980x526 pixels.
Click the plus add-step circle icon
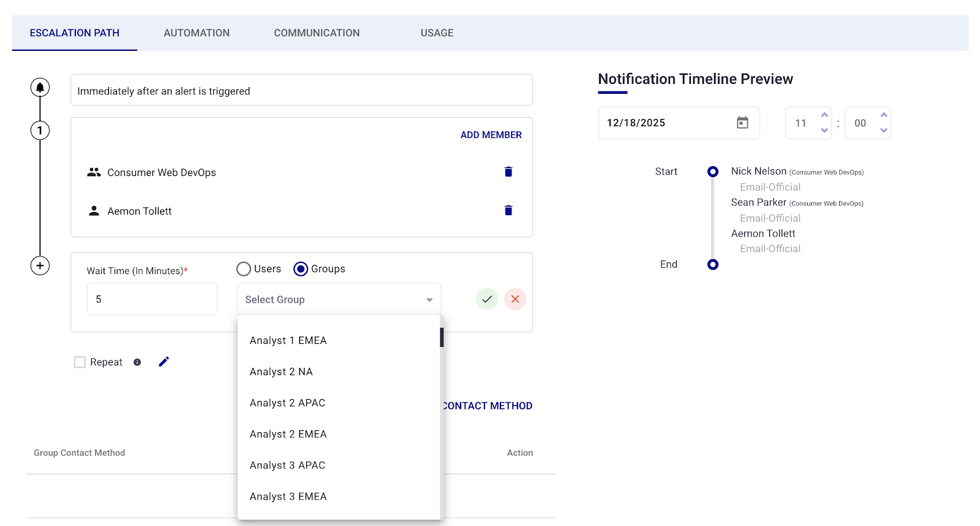tap(40, 265)
